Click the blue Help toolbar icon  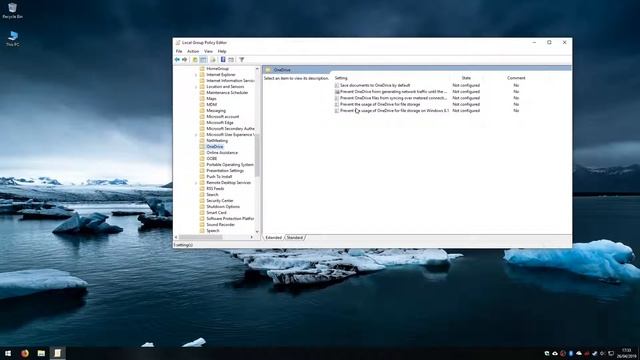click(223, 60)
